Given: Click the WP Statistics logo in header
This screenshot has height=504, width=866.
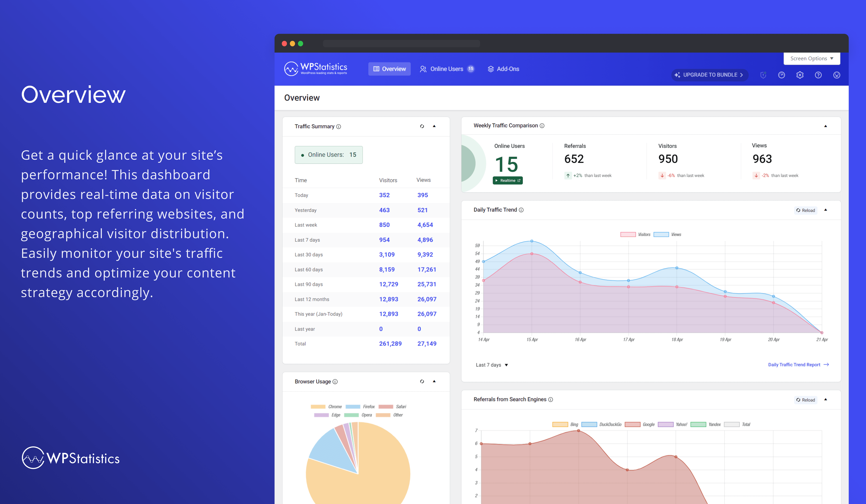Looking at the screenshot, I should tap(315, 68).
